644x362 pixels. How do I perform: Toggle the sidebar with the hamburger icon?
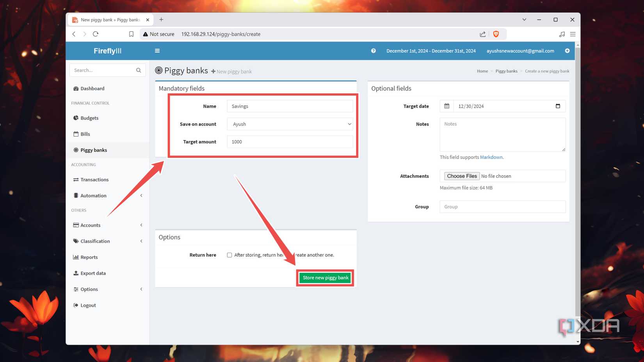[x=157, y=51]
